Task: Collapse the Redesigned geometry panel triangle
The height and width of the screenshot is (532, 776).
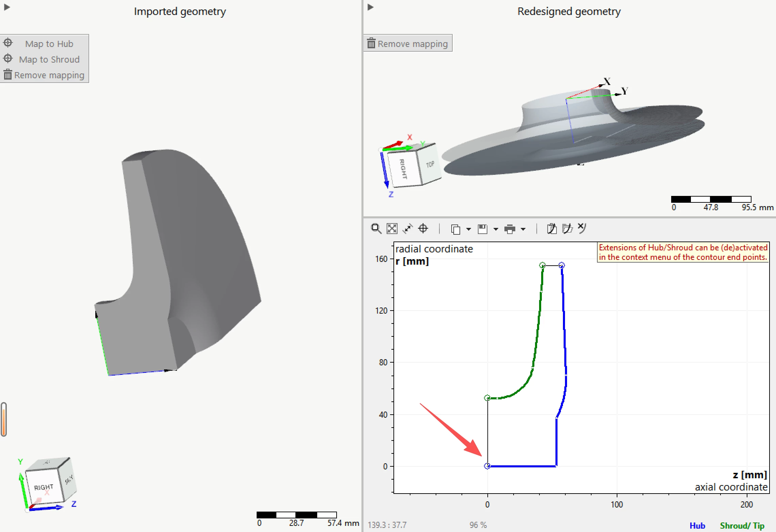Action: [x=371, y=7]
